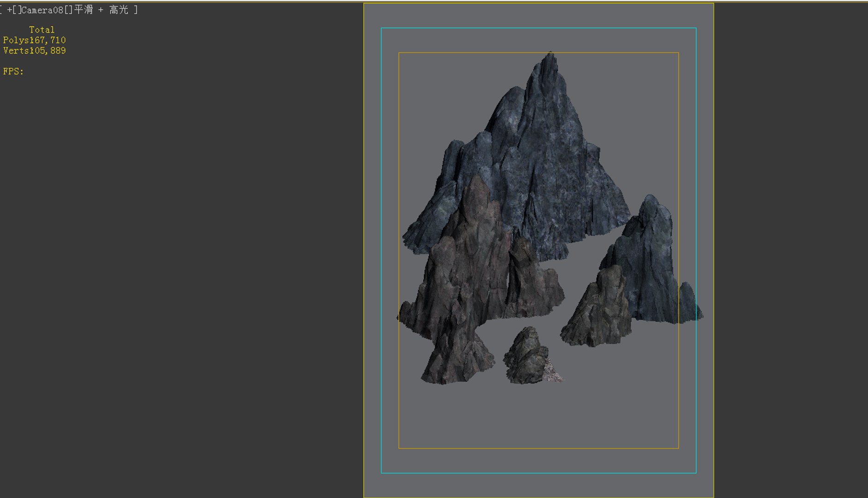Click the Verts 105,889 statistic
Screen dimensions: 868x498
pyautogui.click(x=35, y=51)
